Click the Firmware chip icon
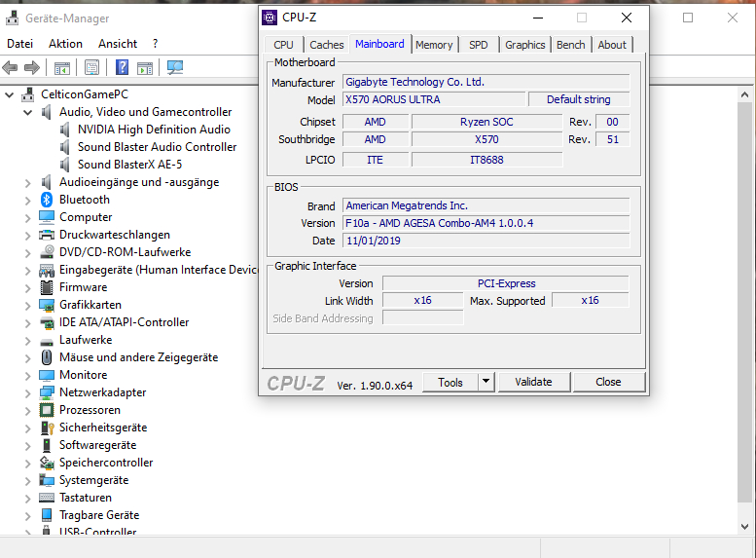This screenshot has width=756, height=558. pyautogui.click(x=47, y=287)
